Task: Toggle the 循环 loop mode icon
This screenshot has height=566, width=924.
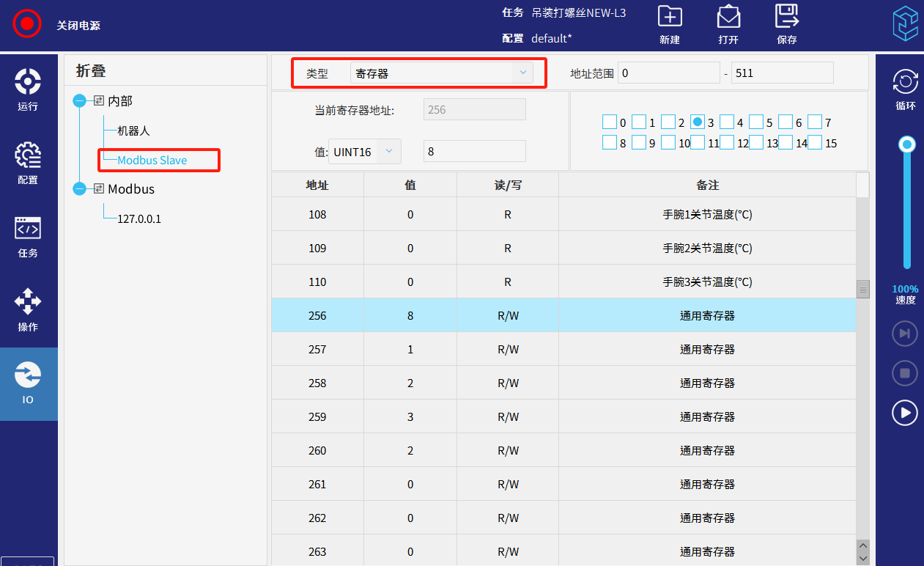Action: [x=905, y=82]
